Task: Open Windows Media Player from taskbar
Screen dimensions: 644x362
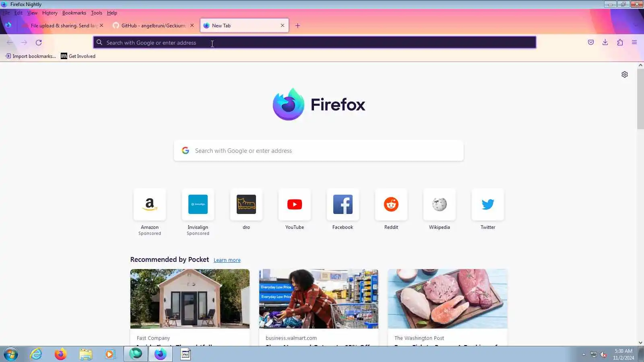Action: pyautogui.click(x=110, y=354)
